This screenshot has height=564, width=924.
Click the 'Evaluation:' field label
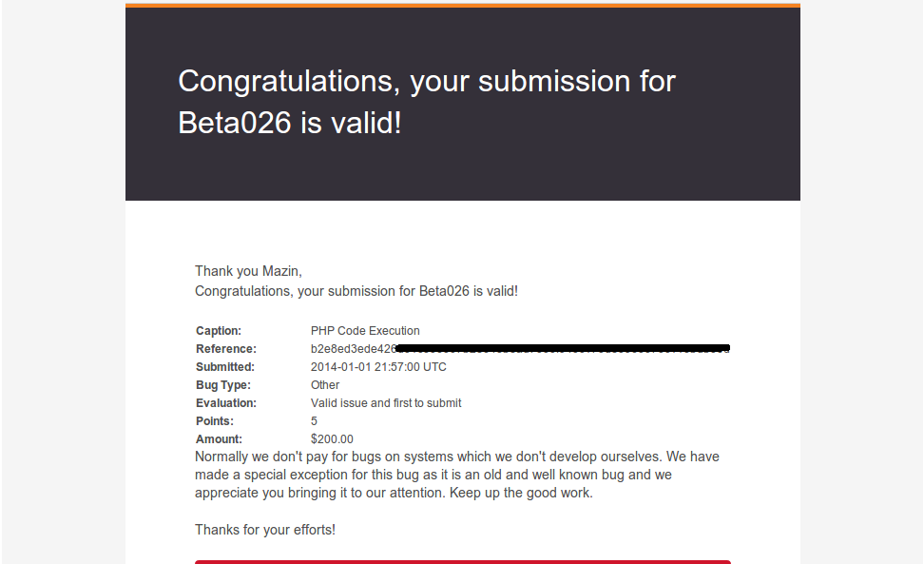(226, 403)
